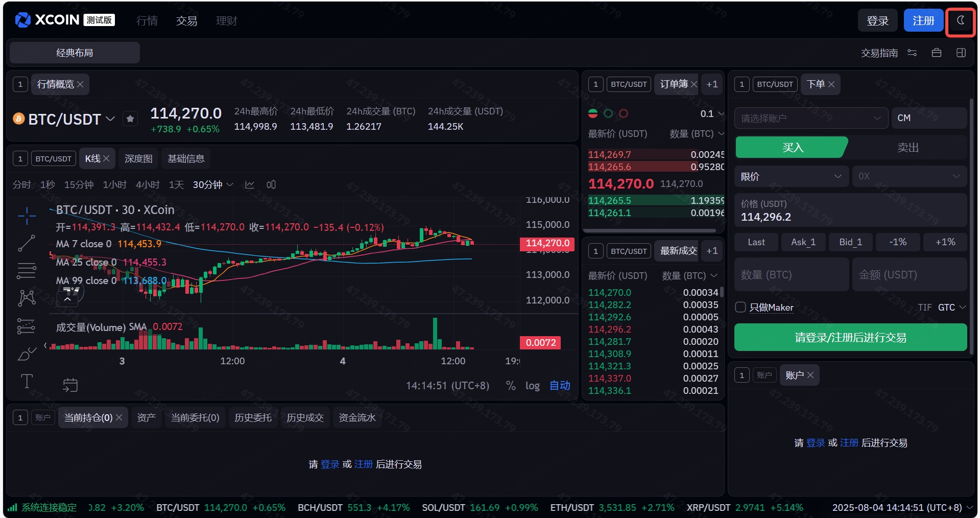980x518 pixels.
Task: Click the go-to-date calendar icon below chart
Action: (70, 385)
